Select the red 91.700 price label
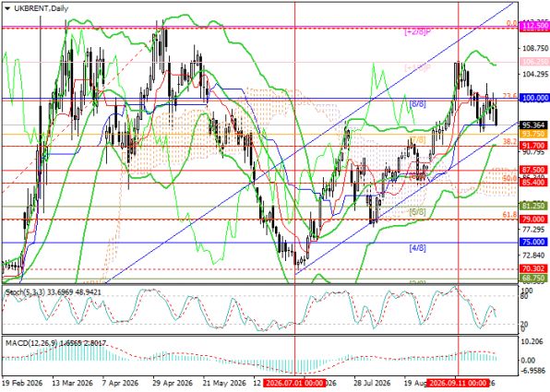 (534, 145)
